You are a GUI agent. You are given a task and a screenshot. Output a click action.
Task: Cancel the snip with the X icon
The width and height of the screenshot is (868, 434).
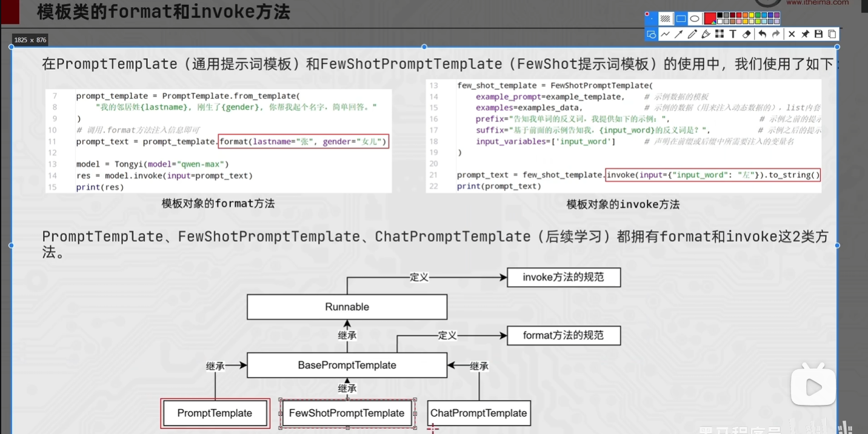click(x=792, y=34)
